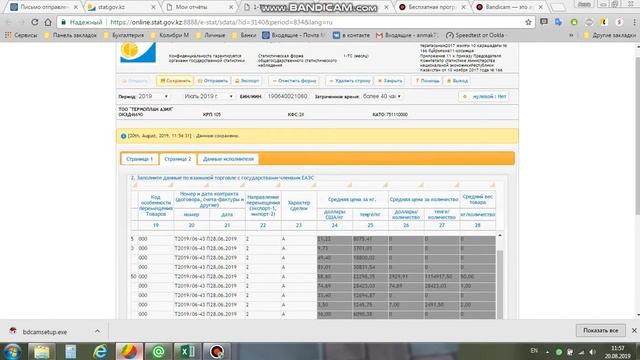Click the table vertical scrollbar thumb
This screenshot has height=360, width=640.
(x=500, y=284)
